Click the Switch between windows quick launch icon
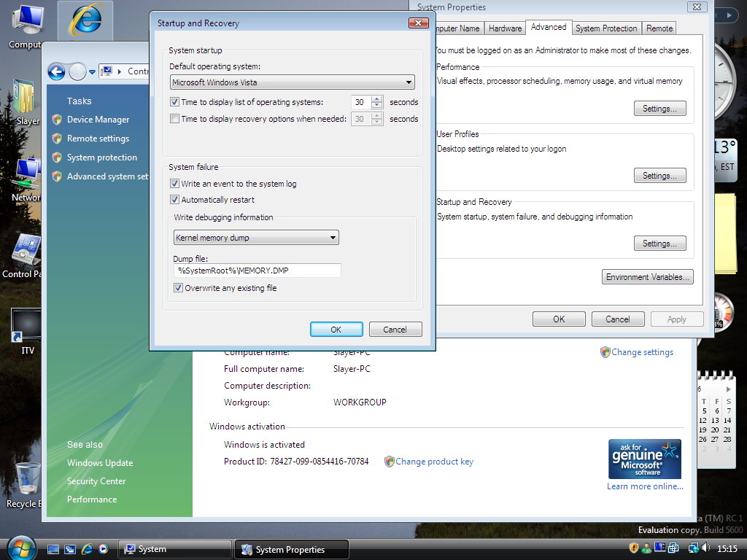This screenshot has width=747, height=560. click(x=70, y=549)
